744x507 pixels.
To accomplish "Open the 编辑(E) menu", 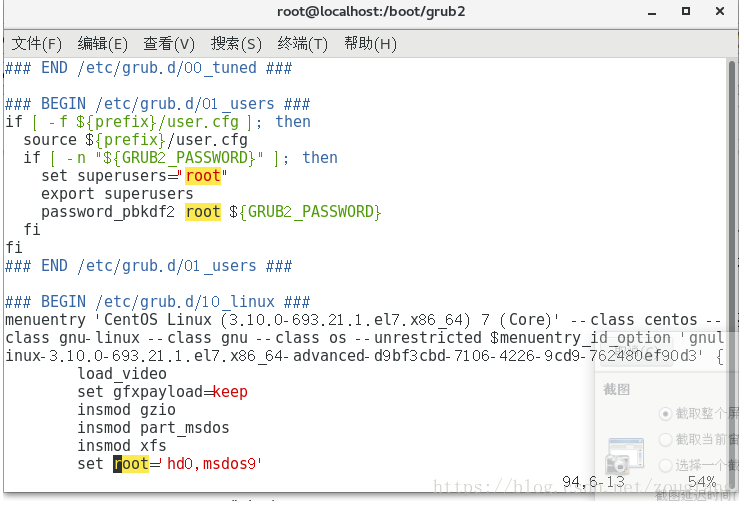I will [102, 44].
